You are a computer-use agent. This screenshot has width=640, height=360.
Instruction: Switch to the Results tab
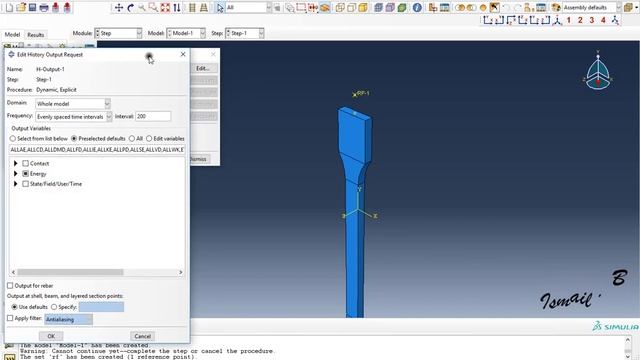click(36, 35)
